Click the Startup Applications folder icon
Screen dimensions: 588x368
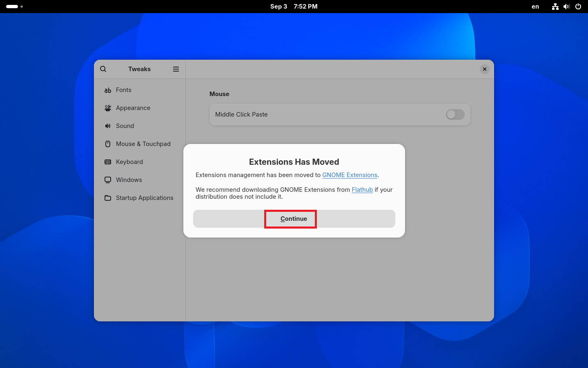click(108, 198)
